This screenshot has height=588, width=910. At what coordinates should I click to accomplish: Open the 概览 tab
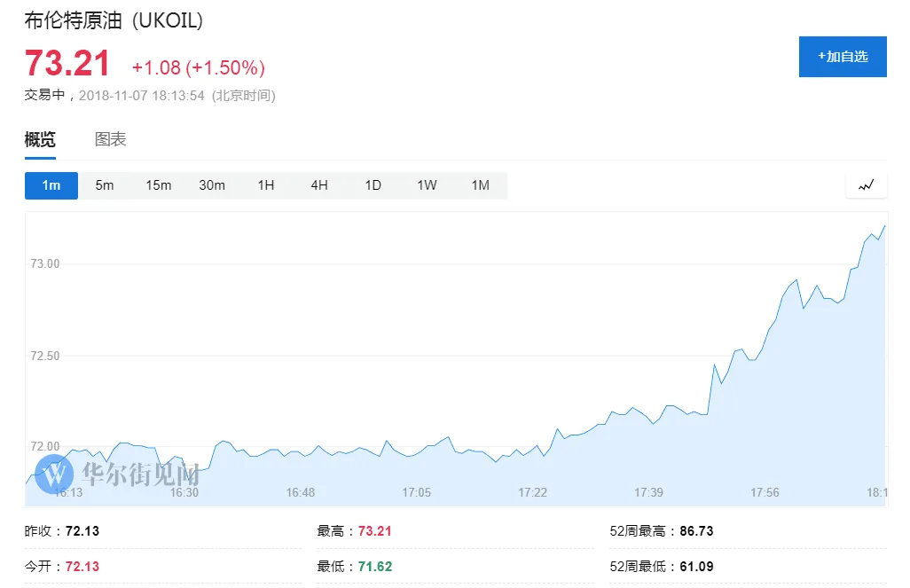tap(40, 139)
